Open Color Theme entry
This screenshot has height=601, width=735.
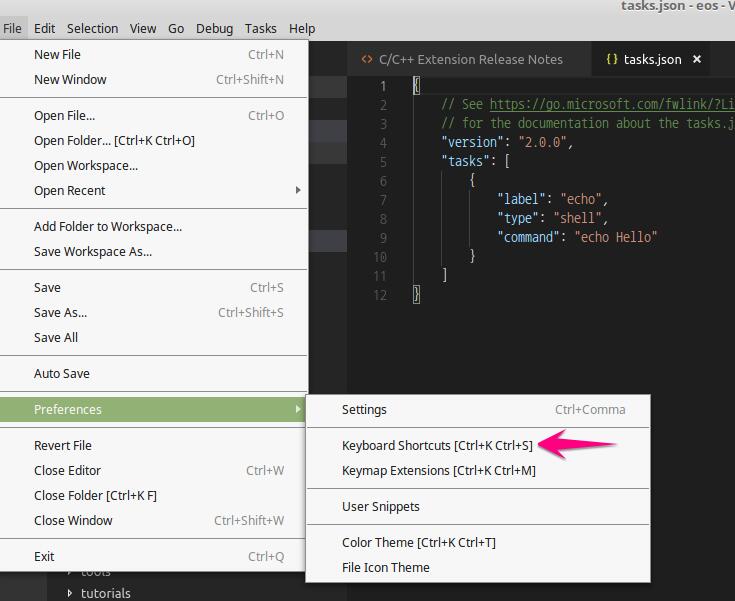click(x=478, y=543)
